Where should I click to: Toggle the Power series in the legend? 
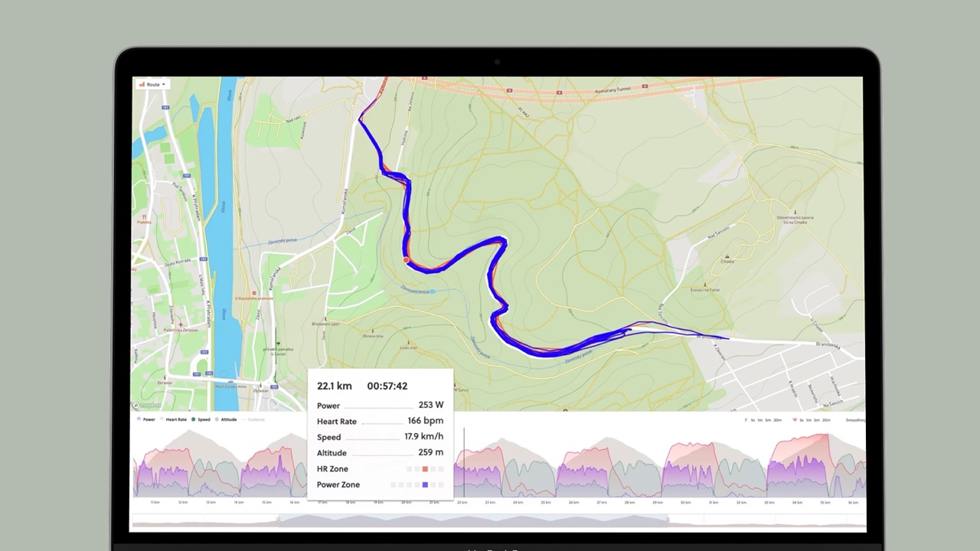(x=145, y=419)
